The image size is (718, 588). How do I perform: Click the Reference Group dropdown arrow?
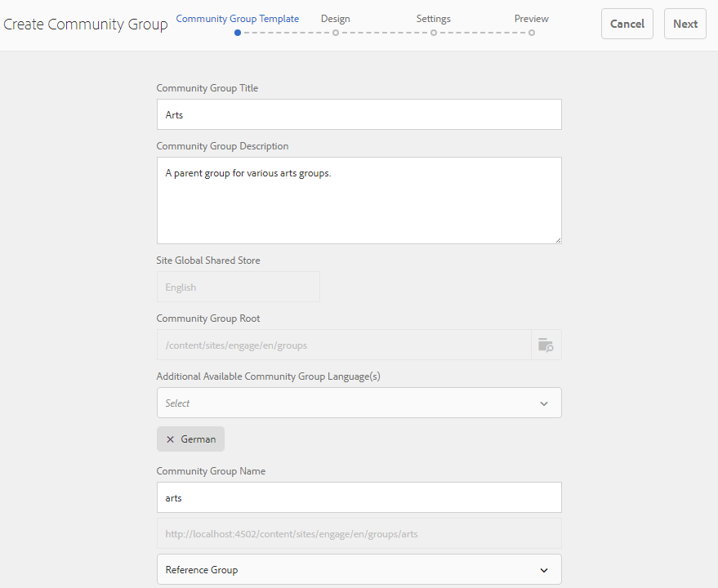click(544, 570)
